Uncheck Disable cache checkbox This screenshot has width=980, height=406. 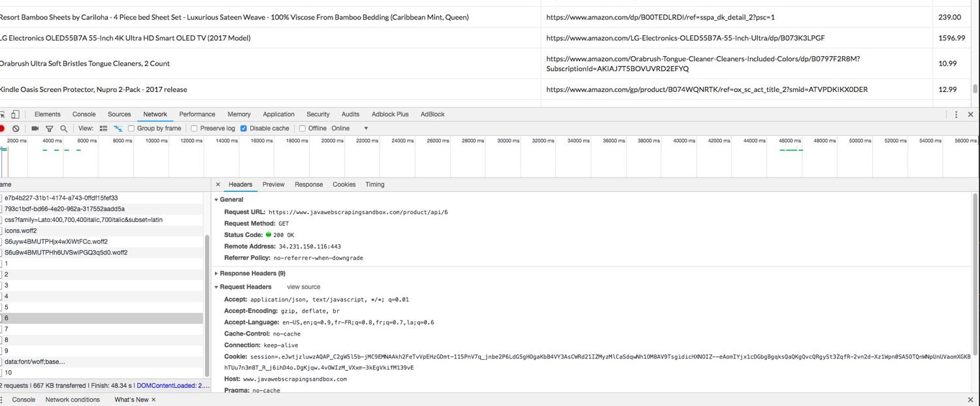(x=244, y=129)
